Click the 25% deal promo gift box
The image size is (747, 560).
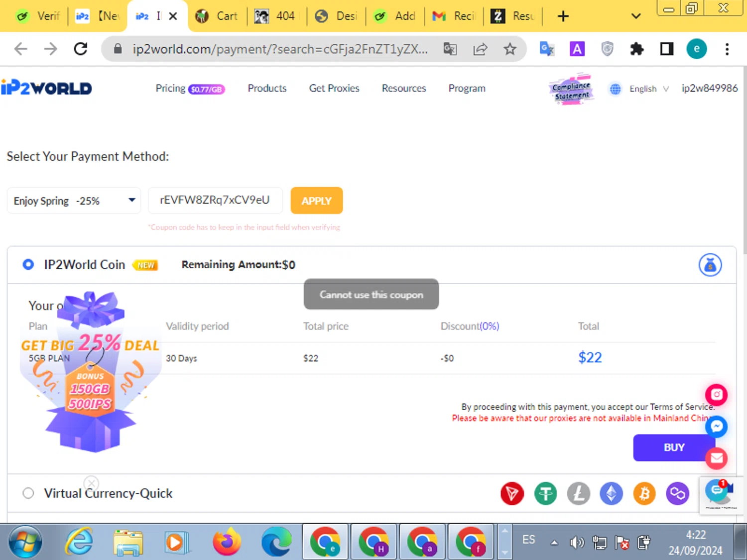(90, 372)
